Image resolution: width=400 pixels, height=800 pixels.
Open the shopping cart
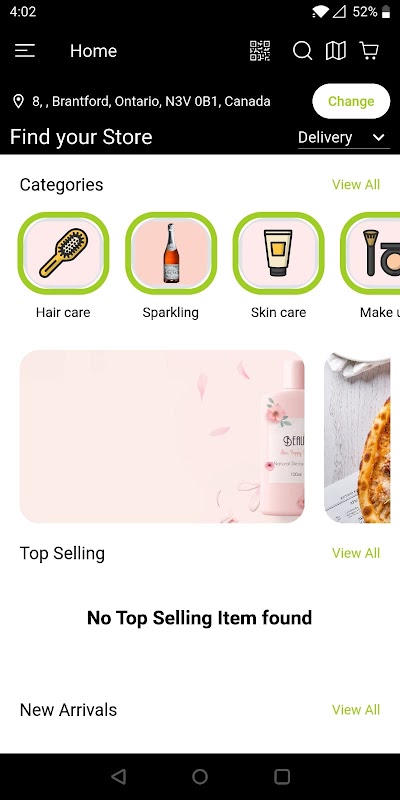(x=369, y=51)
